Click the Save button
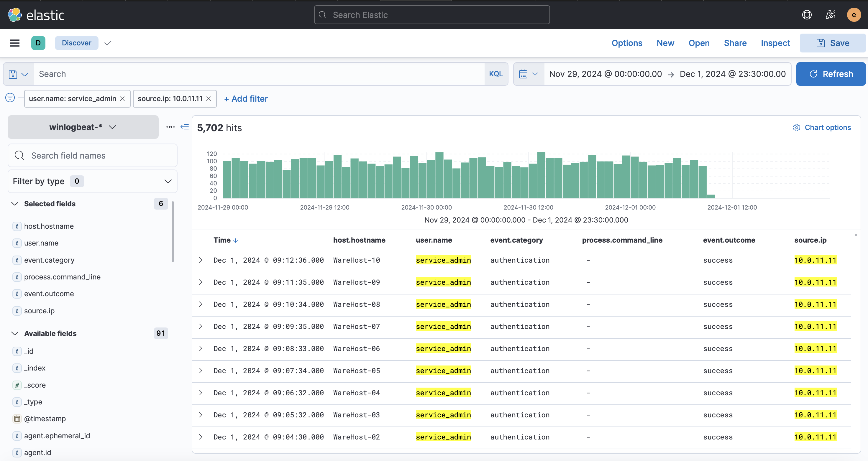The image size is (868, 461). [x=833, y=43]
